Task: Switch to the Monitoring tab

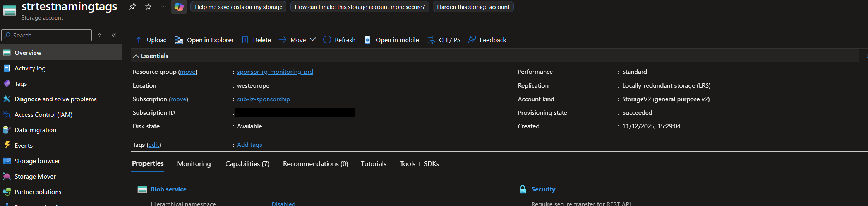Action: 194,164
